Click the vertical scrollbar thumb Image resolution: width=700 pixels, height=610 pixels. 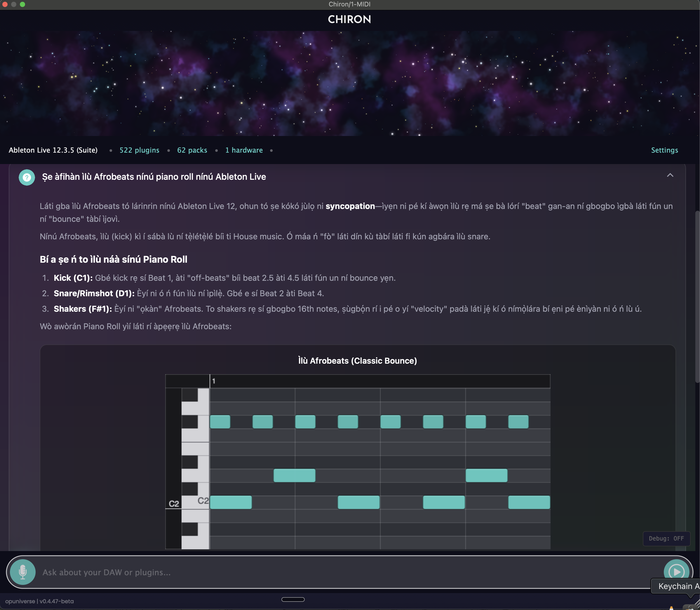point(697,296)
